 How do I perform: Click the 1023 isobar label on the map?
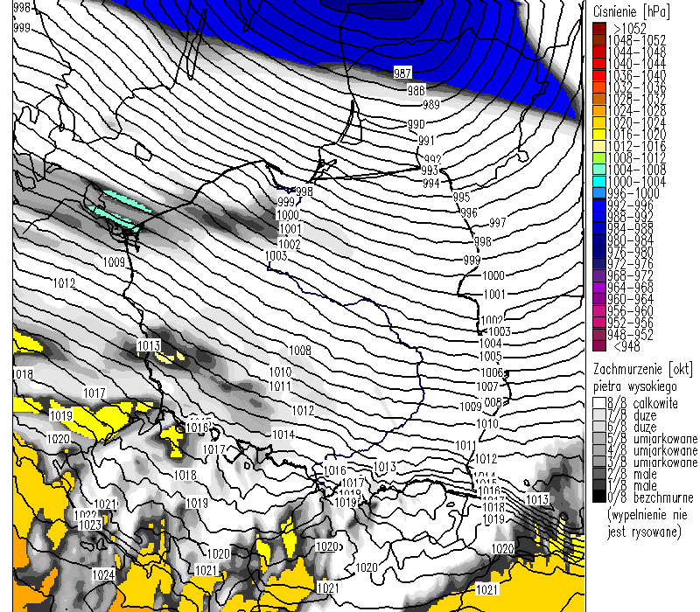[x=90, y=525]
